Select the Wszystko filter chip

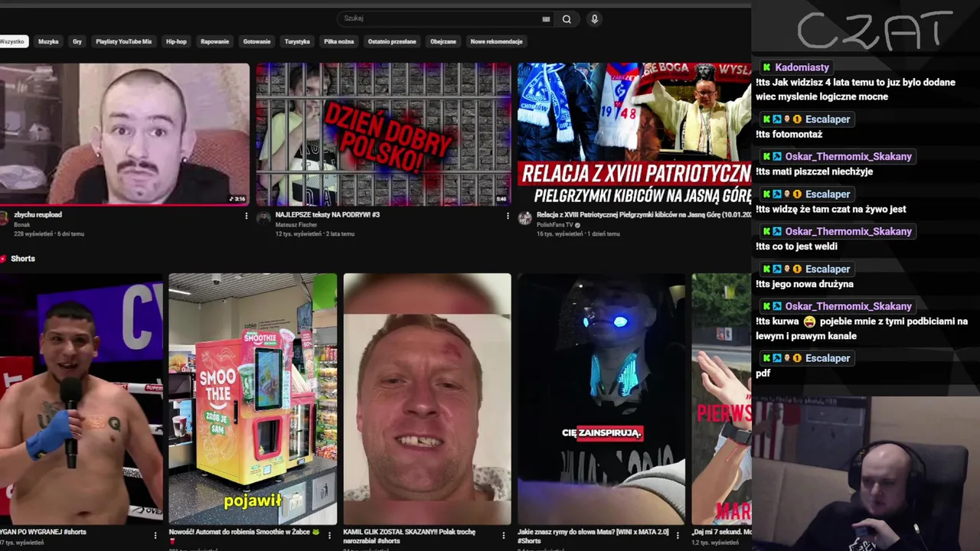click(x=13, y=41)
